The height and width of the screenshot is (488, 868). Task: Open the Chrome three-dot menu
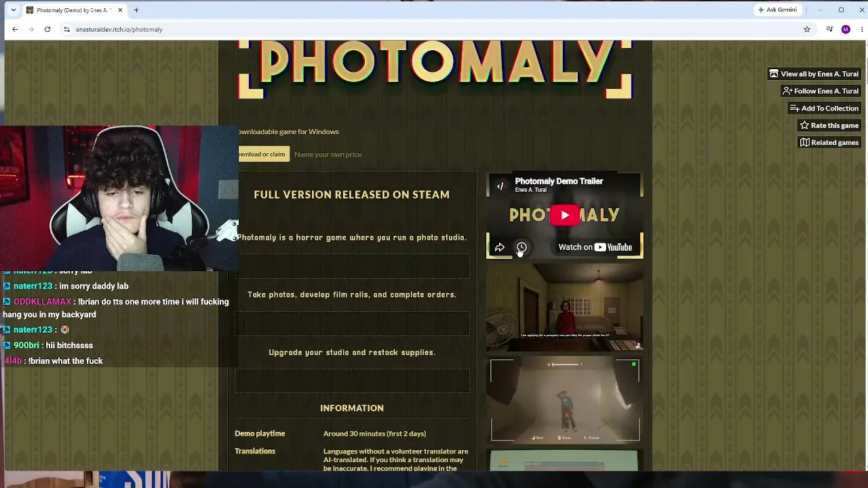tap(861, 29)
